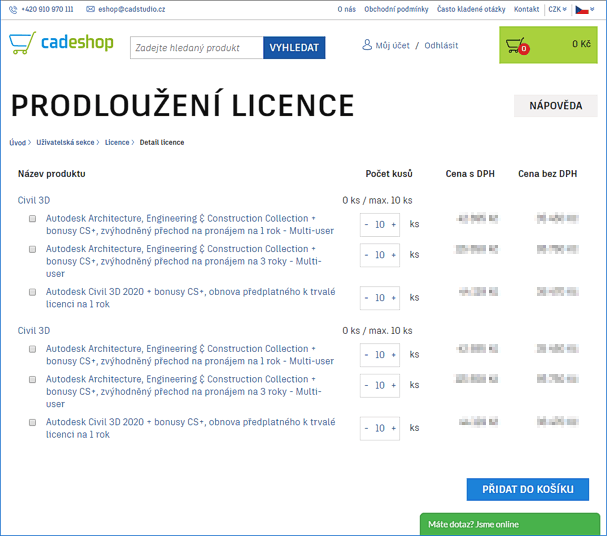Click the 'NÁPOVĚDA' button
This screenshot has height=536, width=607.
pos(555,106)
